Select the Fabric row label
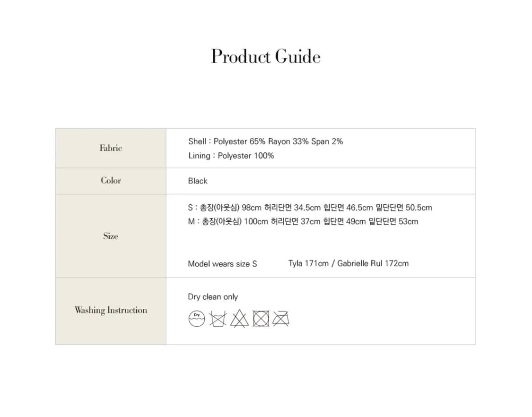This screenshot has height=417, width=532. pos(111,148)
